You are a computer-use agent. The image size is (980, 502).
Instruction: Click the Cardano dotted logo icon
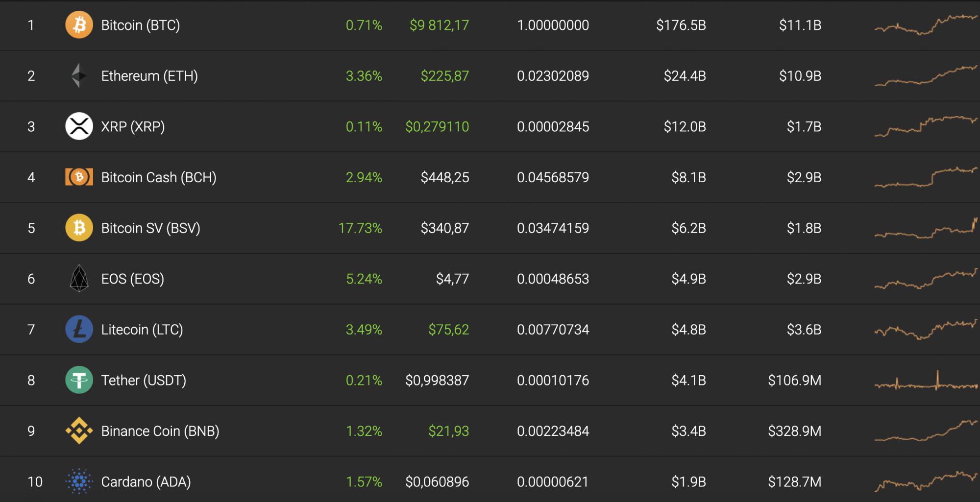coord(79,481)
